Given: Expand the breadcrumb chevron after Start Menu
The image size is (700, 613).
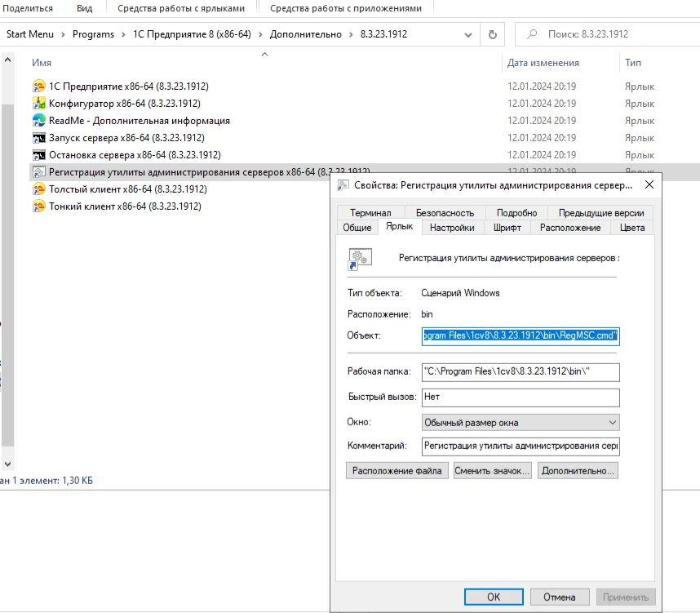Looking at the screenshot, I should (63, 34).
